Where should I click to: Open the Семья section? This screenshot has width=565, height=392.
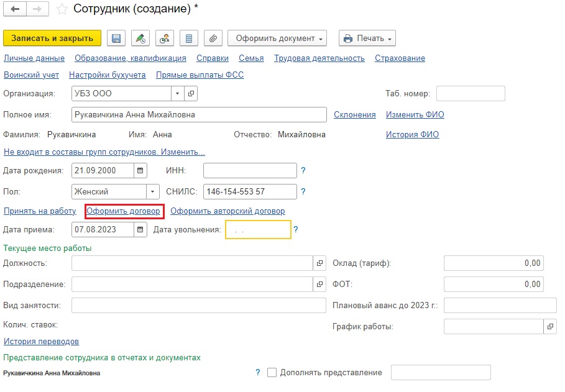coord(251,58)
